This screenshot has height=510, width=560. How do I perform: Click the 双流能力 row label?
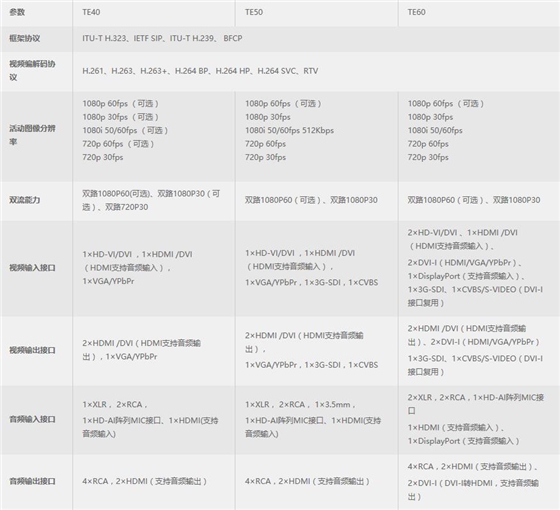(x=25, y=200)
